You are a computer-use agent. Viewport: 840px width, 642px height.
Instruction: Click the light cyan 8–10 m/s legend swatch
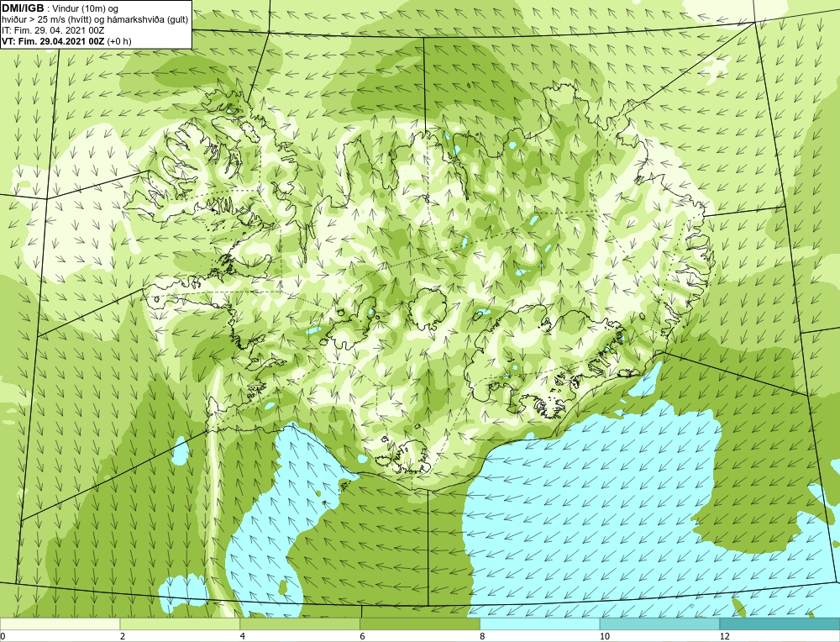[x=540, y=624]
